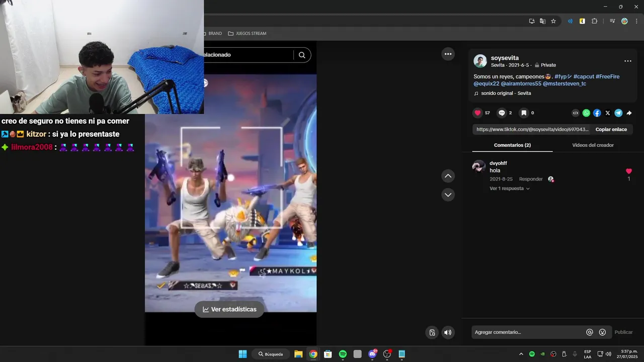Open the JUEGOS STREAM bookmarks folder
The height and width of the screenshot is (362, 644).
point(247,34)
